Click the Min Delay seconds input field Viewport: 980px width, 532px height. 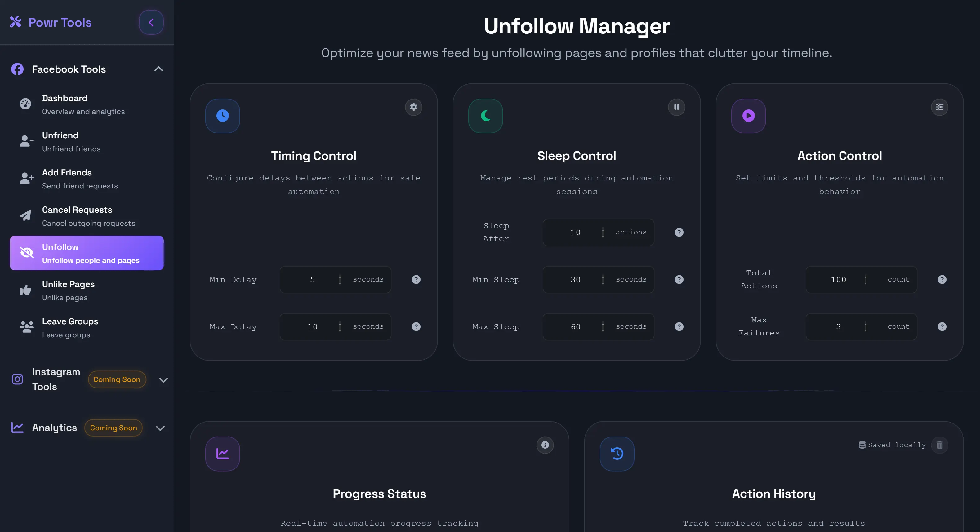tap(335, 280)
